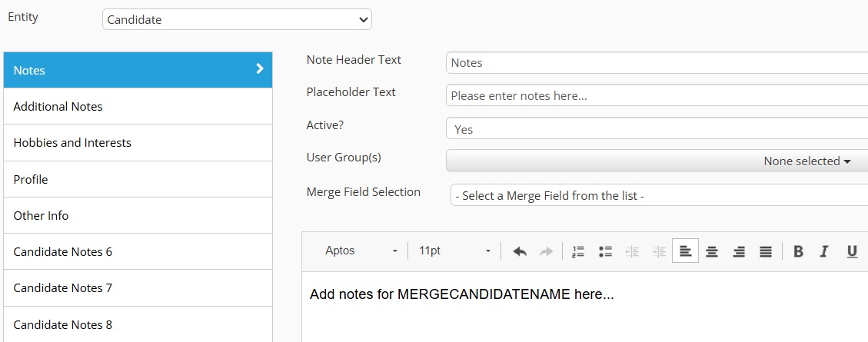Decrease indent in the editor toolbar
The image size is (868, 342).
pyautogui.click(x=632, y=251)
